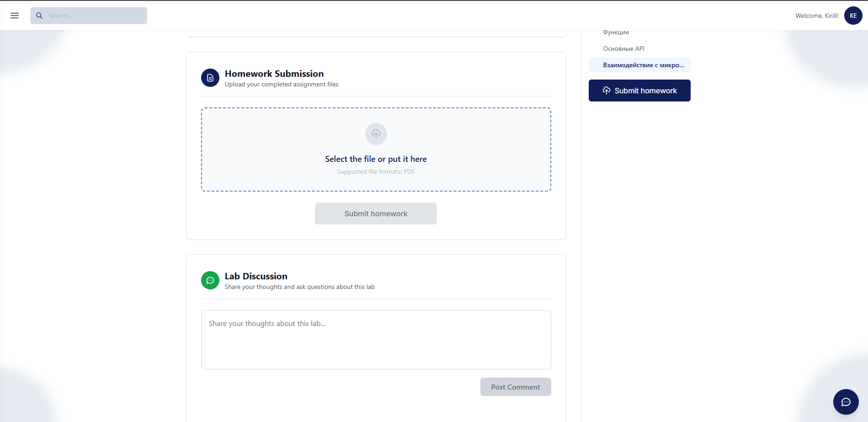Click the dark blue Submit homework button

pyautogui.click(x=639, y=91)
